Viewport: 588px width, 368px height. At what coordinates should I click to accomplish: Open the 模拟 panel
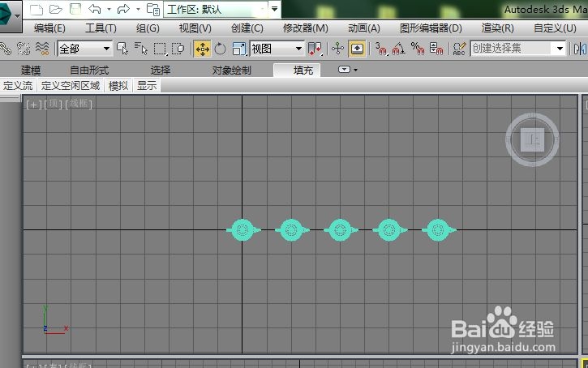[118, 86]
